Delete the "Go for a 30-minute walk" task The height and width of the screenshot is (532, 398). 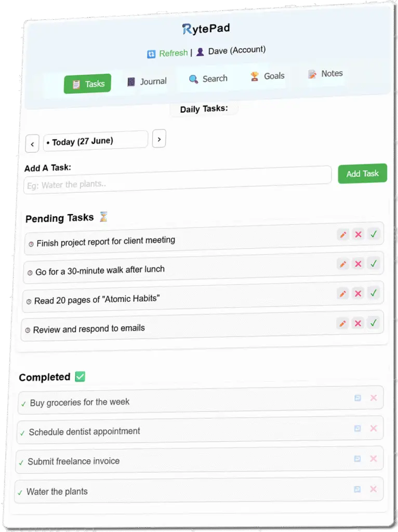[x=358, y=264]
